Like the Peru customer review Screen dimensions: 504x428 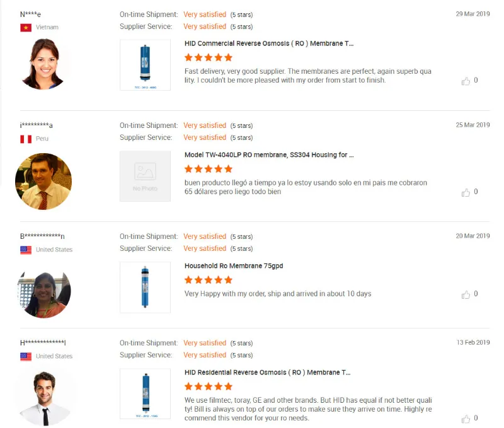(466, 192)
